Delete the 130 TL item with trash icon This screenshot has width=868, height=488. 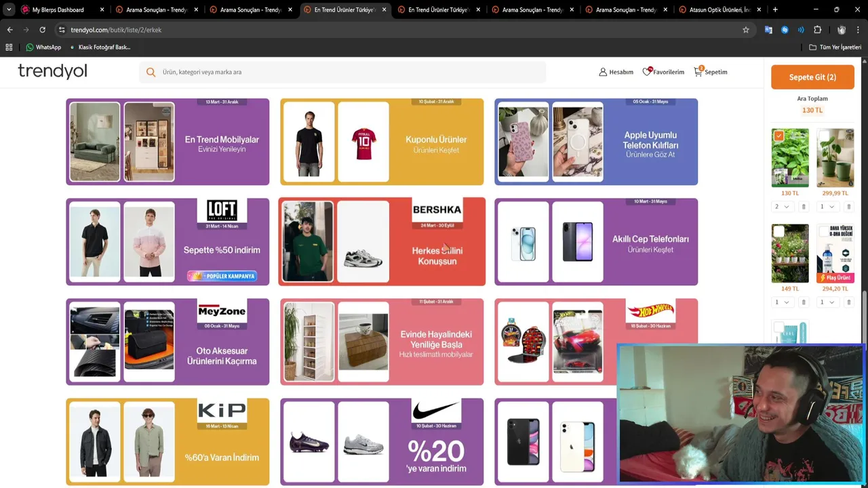pos(804,207)
